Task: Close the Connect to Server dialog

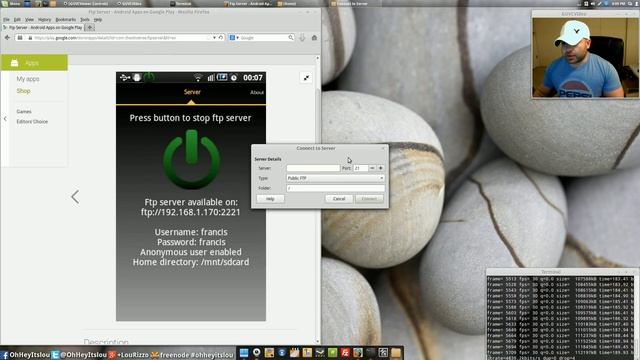Action: [383, 148]
